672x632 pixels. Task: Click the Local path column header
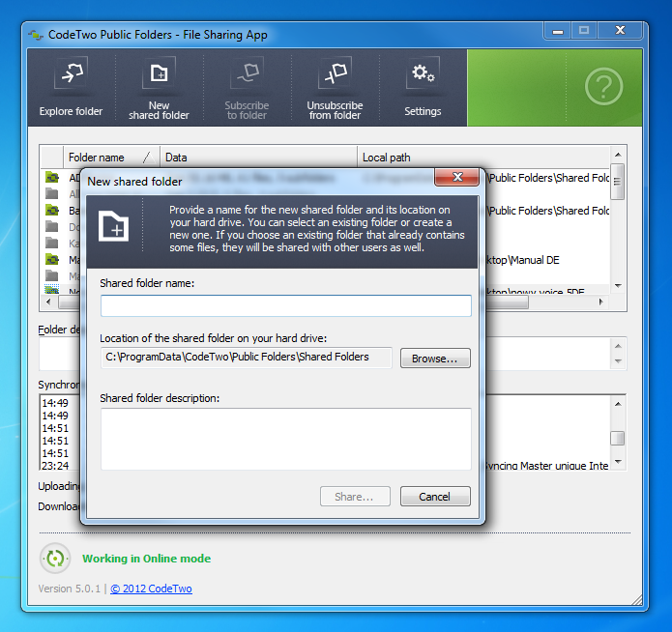(483, 158)
